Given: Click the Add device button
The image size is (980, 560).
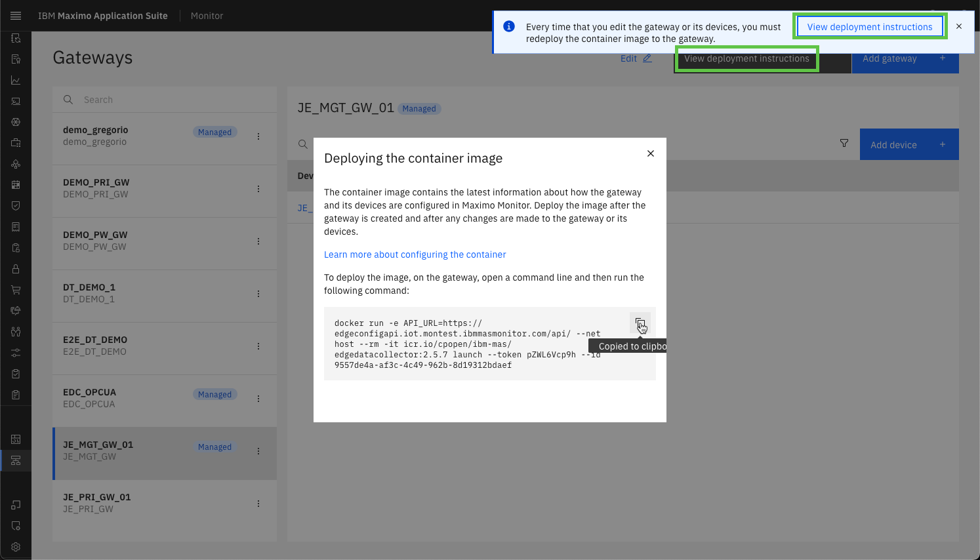Looking at the screenshot, I should (909, 144).
